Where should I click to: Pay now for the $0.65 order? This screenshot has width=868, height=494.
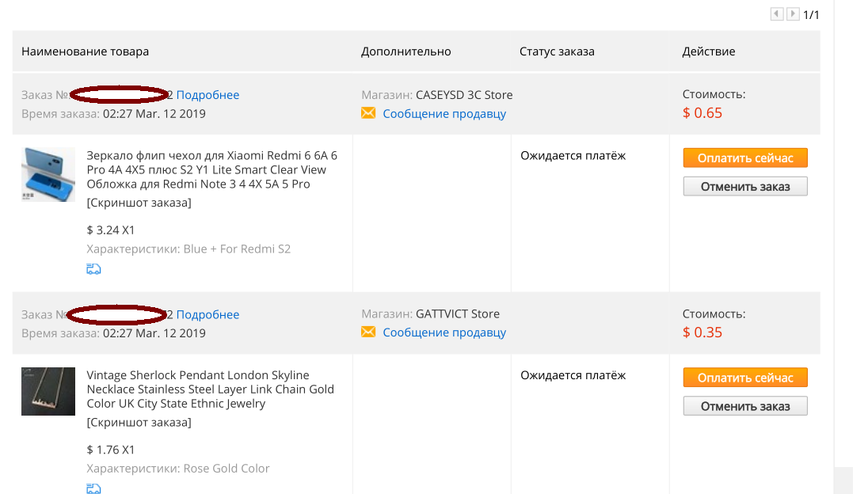pyautogui.click(x=745, y=158)
